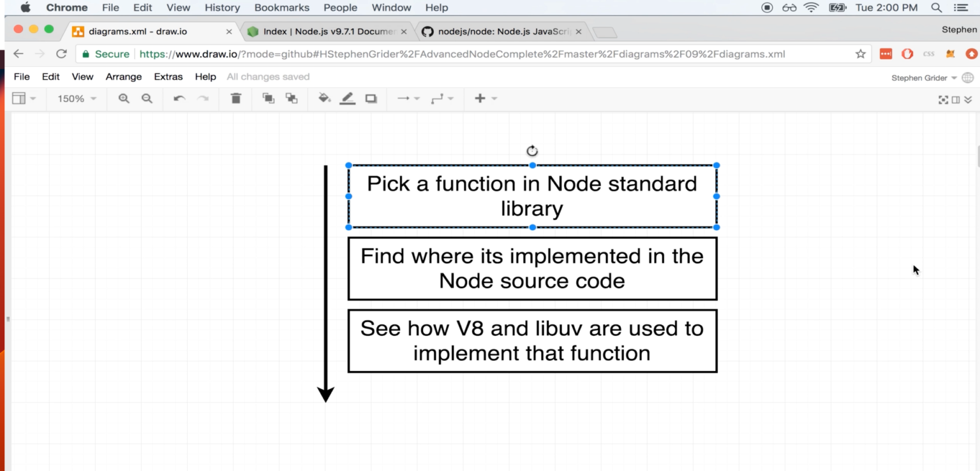Image resolution: width=980 pixels, height=471 pixels.
Task: Send selected shape to back
Action: click(292, 99)
